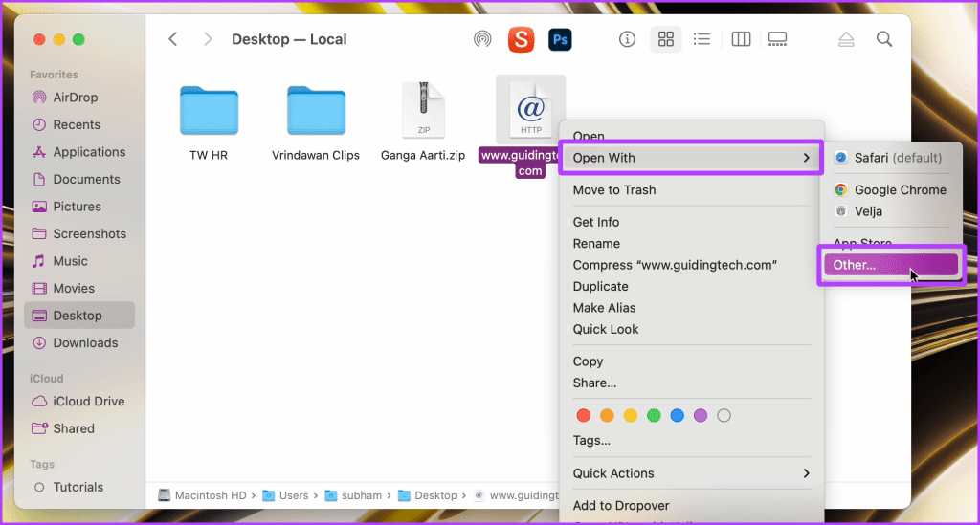Screen dimensions: 980x525
Task: Click the Get Info toolbar icon
Action: pos(627,39)
